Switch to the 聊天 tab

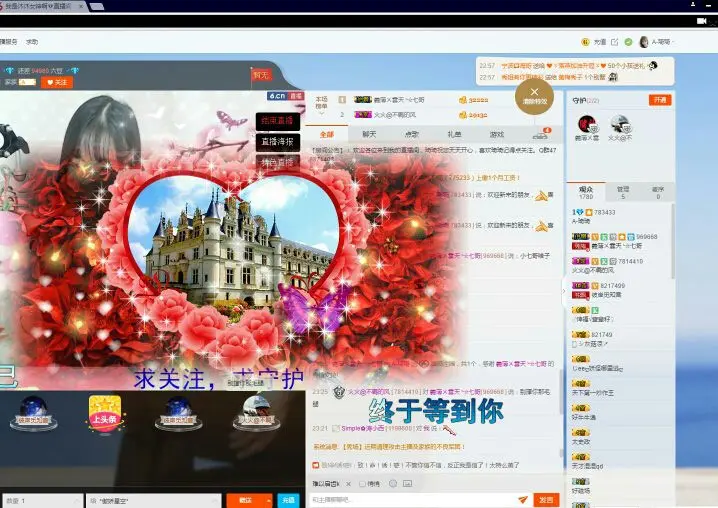click(369, 134)
